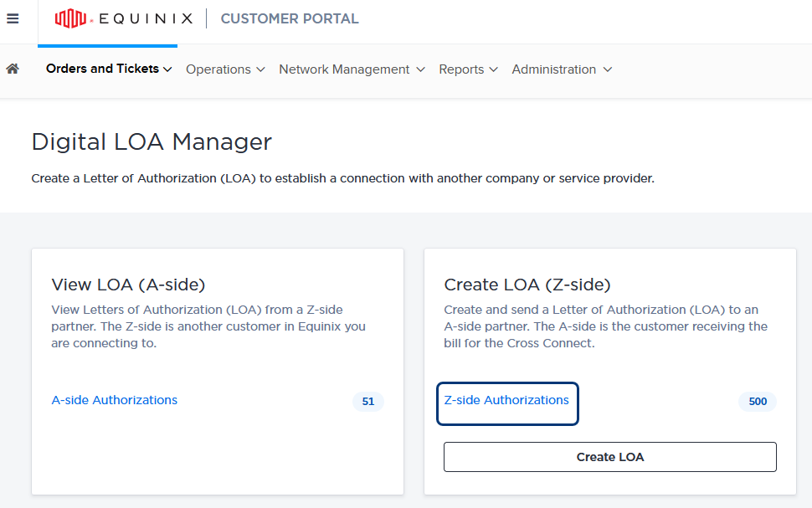Open the Administration menu
812x508 pixels.
click(x=554, y=69)
